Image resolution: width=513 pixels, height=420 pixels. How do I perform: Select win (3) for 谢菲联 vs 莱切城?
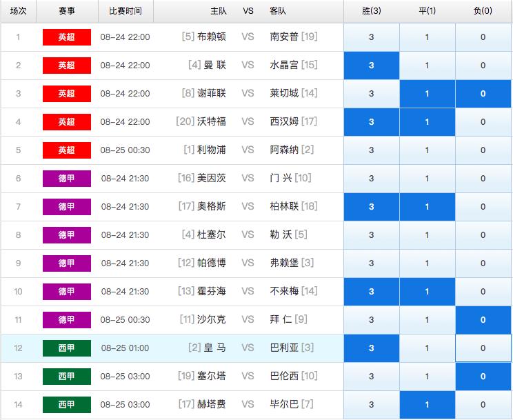point(372,94)
